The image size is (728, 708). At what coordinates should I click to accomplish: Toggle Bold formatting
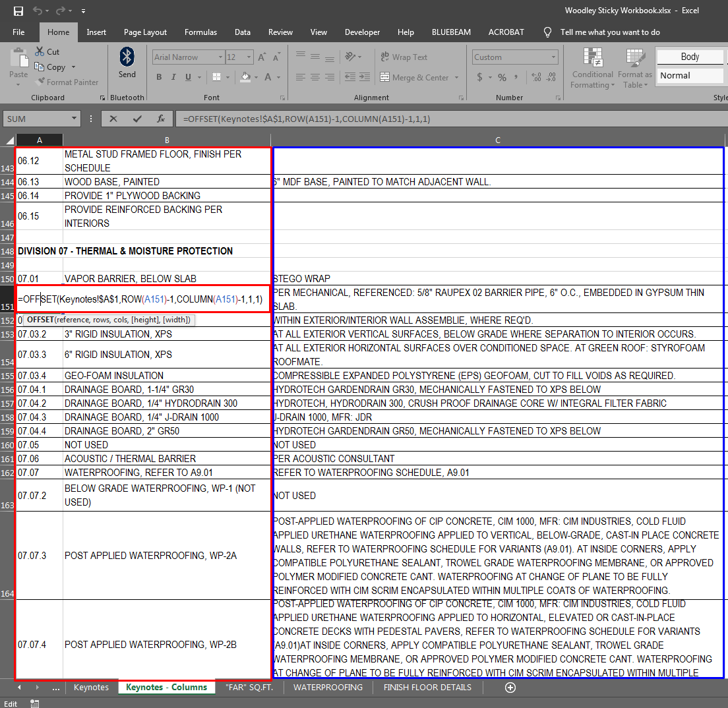(160, 77)
